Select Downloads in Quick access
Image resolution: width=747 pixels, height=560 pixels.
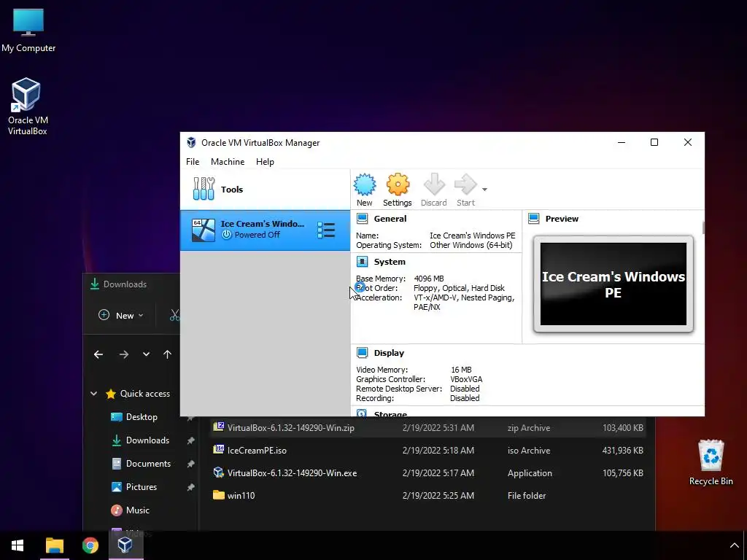[147, 440]
